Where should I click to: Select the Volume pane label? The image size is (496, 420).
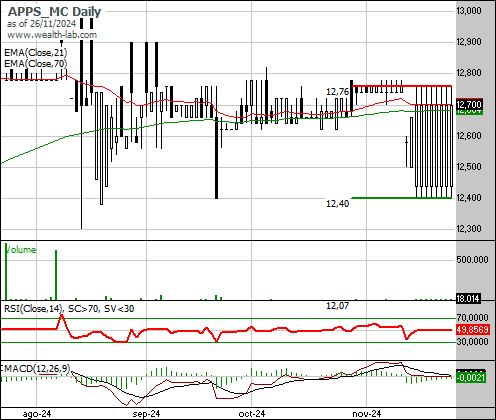coord(21,250)
